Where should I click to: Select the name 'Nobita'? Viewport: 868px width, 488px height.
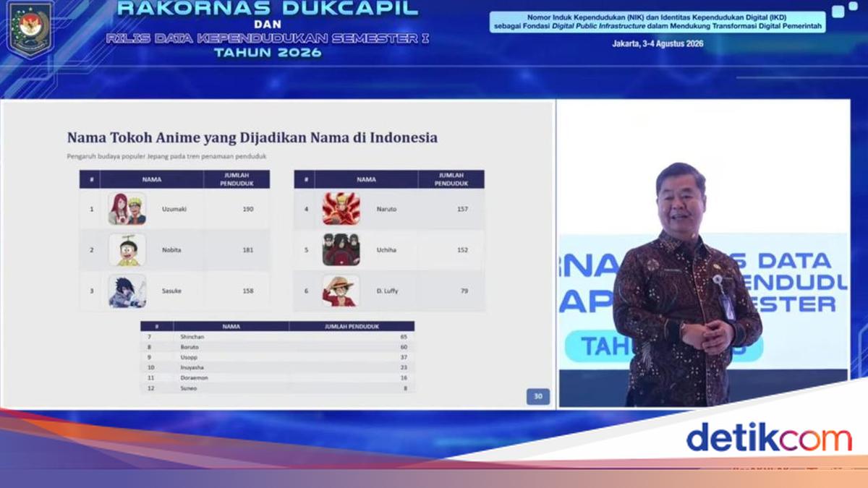pyautogui.click(x=172, y=250)
